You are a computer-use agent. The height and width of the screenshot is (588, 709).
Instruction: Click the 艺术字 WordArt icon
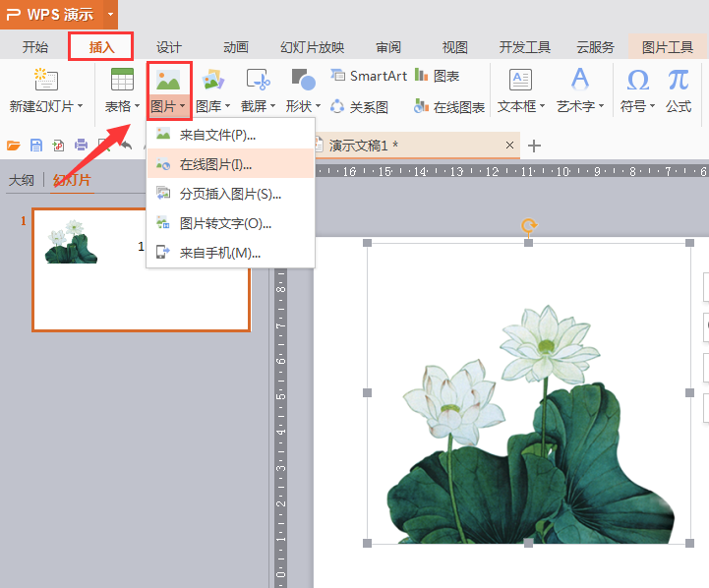[579, 79]
